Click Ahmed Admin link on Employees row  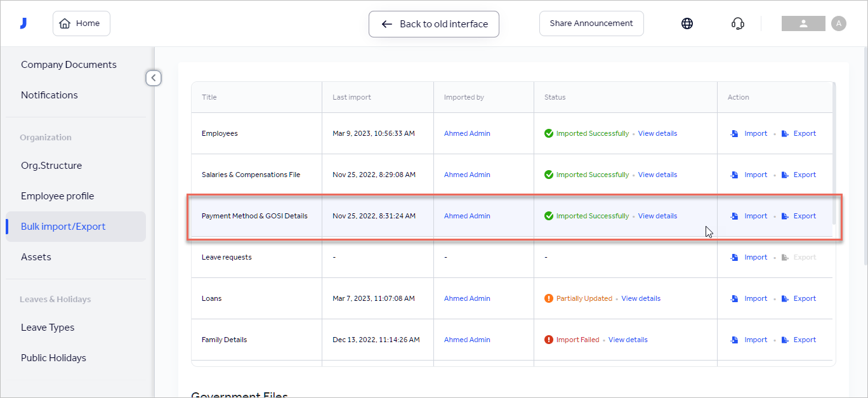click(x=467, y=133)
